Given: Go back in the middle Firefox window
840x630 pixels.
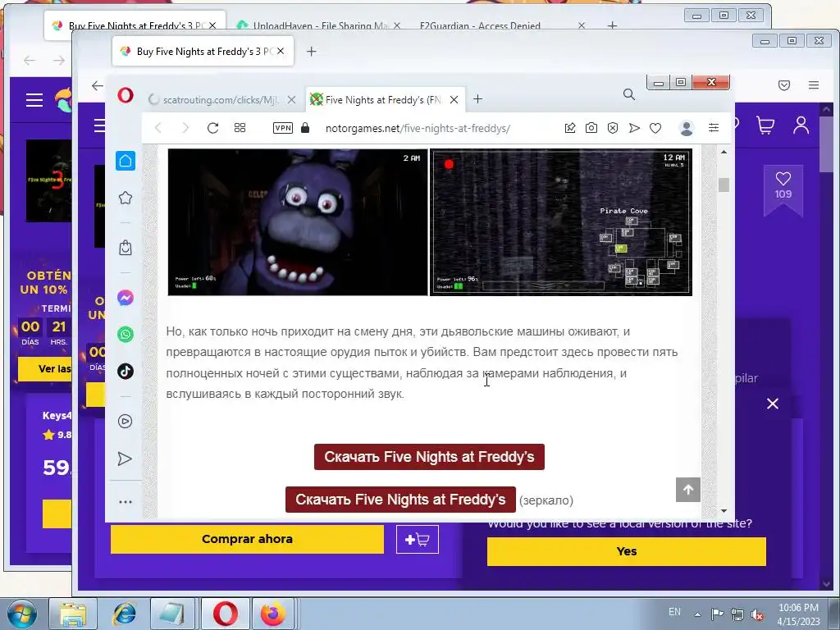Looking at the screenshot, I should 97,85.
